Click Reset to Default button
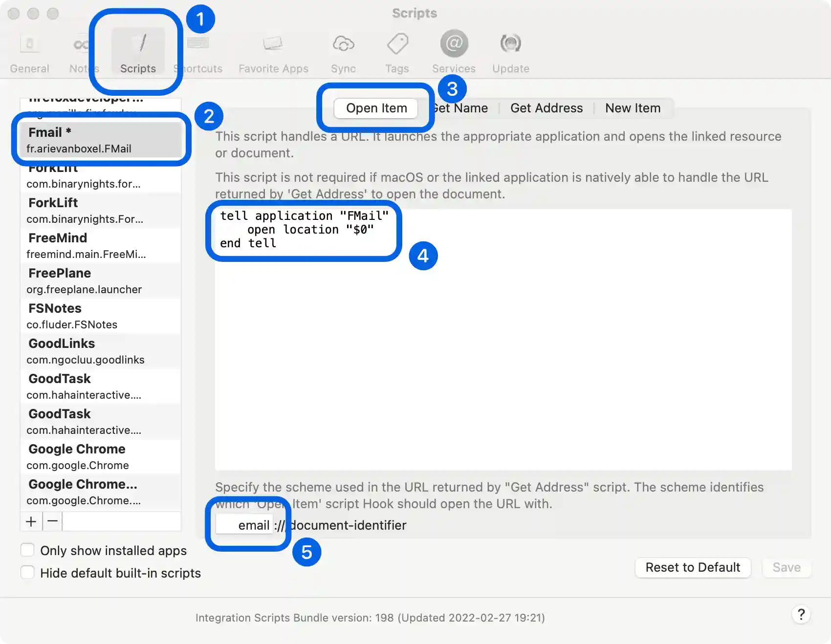The image size is (831, 644). [693, 567]
